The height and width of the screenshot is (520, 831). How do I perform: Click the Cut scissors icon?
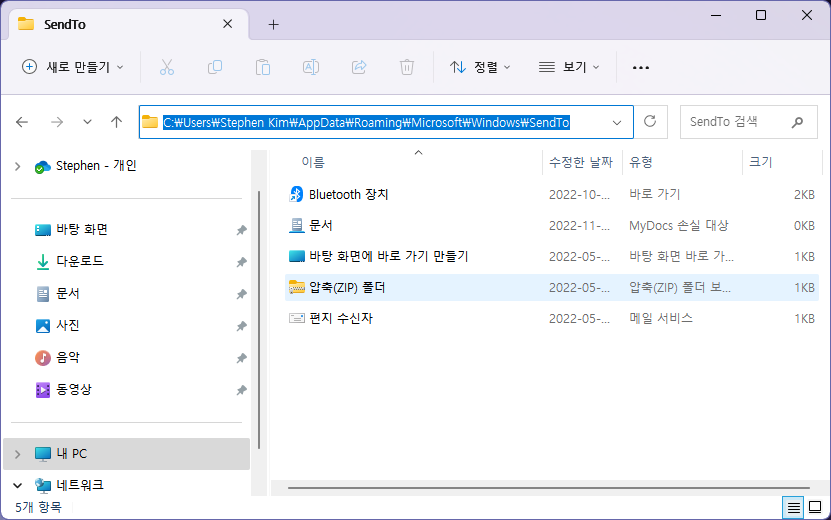click(x=167, y=67)
